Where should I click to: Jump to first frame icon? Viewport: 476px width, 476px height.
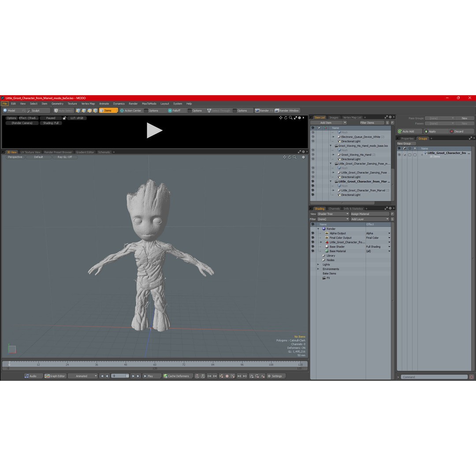tap(101, 376)
